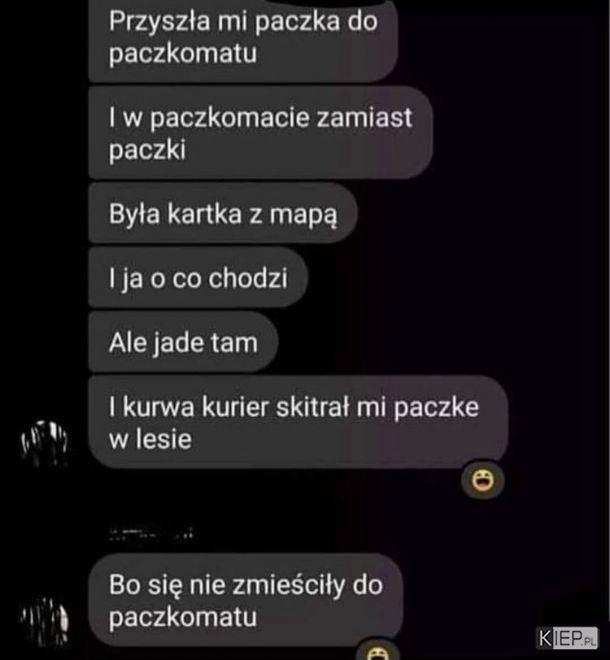
Task: Open the sender avatar beside 'kurier skitrał' message
Action: coord(44,443)
